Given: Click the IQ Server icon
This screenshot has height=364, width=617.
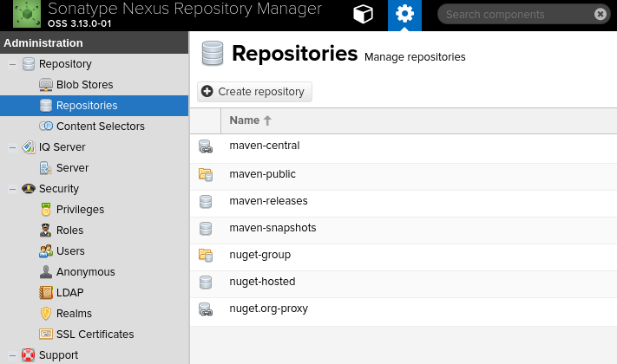Looking at the screenshot, I should coord(29,147).
